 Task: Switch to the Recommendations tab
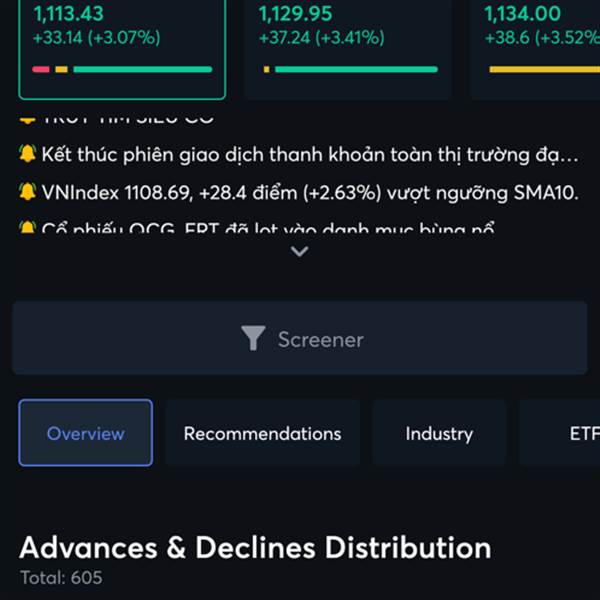pyautogui.click(x=262, y=434)
